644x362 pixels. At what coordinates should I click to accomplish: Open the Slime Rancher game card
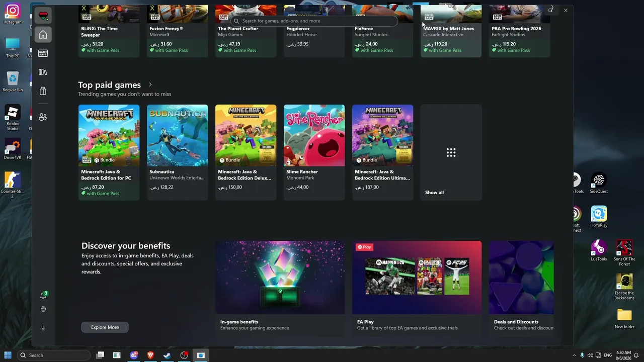pyautogui.click(x=314, y=152)
